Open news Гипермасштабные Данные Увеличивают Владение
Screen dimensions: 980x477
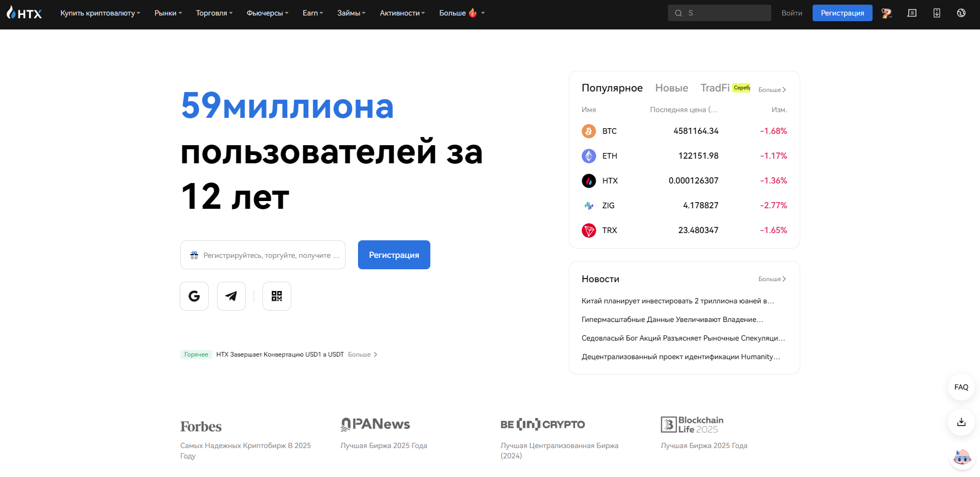point(672,319)
